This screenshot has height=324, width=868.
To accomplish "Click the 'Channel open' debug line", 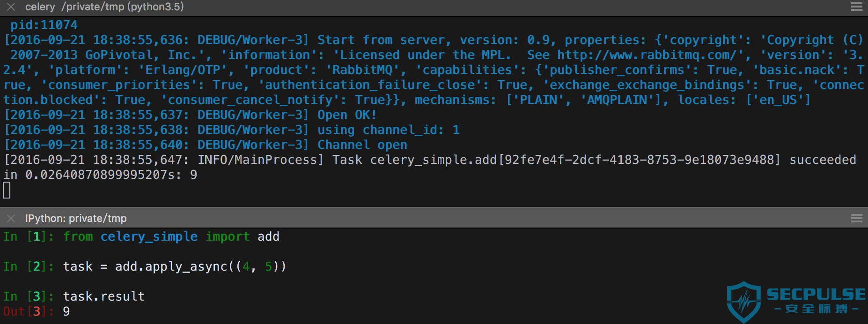I will [x=362, y=145].
